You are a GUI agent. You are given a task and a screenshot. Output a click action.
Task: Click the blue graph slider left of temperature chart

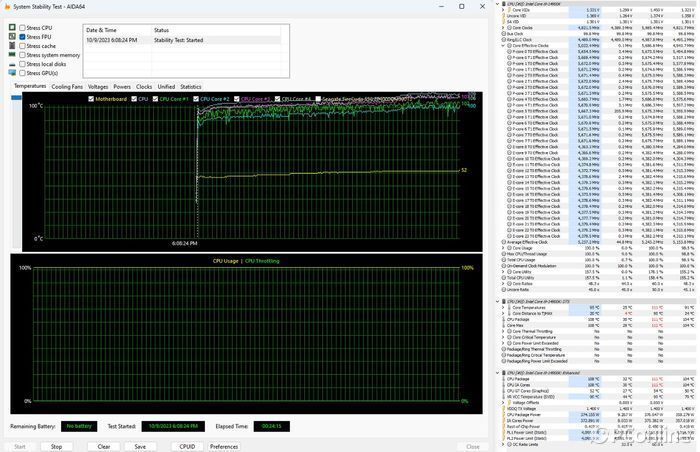[16, 97]
